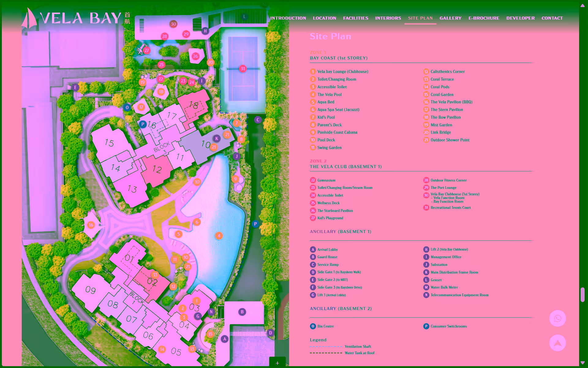Select the Site Plan tab
The width and height of the screenshot is (588, 368).
[x=420, y=18]
